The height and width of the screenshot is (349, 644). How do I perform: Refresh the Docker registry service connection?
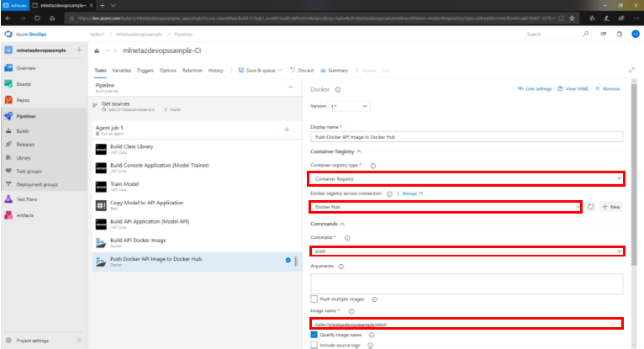(x=589, y=206)
